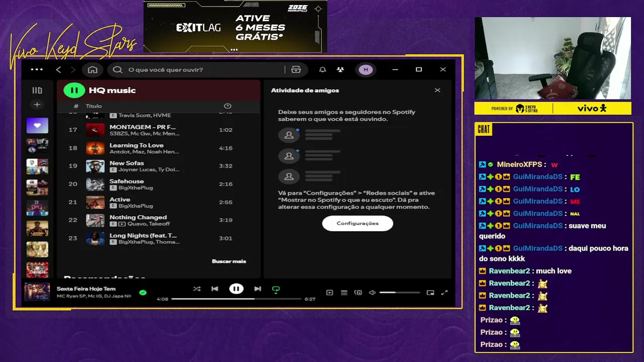644x362 pixels.
Task: Sort by duration clock column icon
Action: point(227,106)
